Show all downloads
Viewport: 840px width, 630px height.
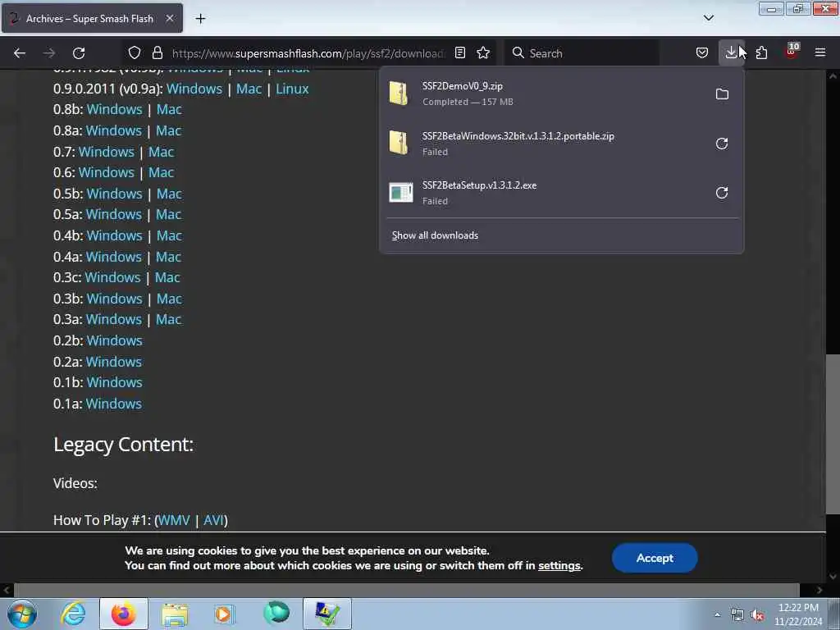click(435, 235)
